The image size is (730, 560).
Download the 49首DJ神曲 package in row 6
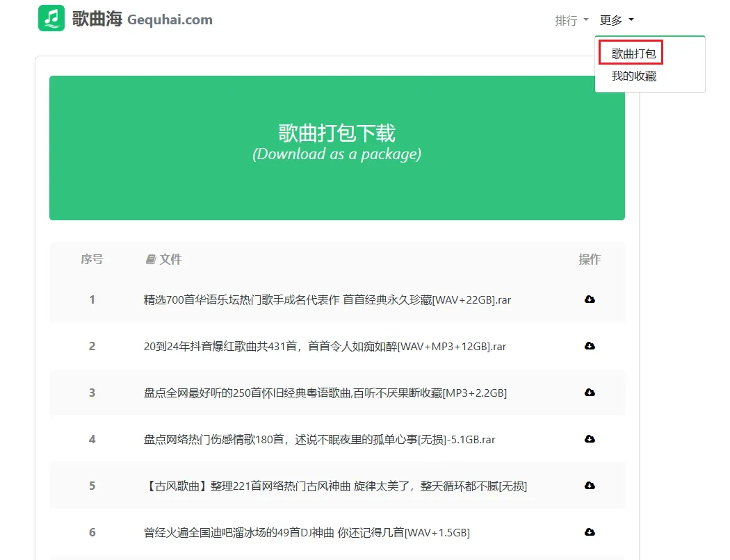point(590,532)
